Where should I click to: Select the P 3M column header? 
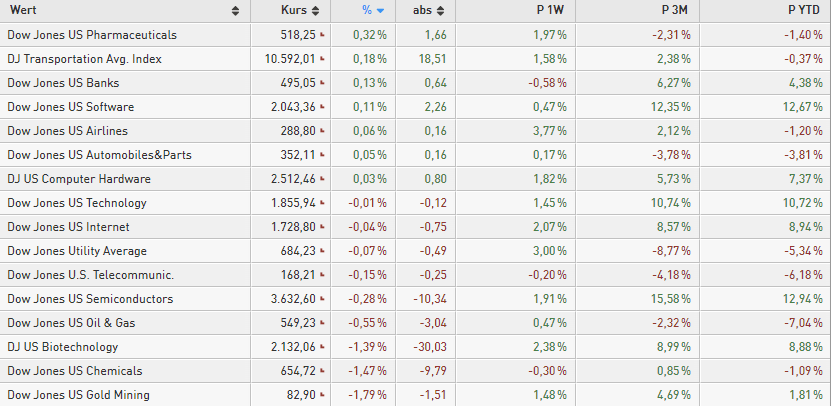click(x=674, y=10)
